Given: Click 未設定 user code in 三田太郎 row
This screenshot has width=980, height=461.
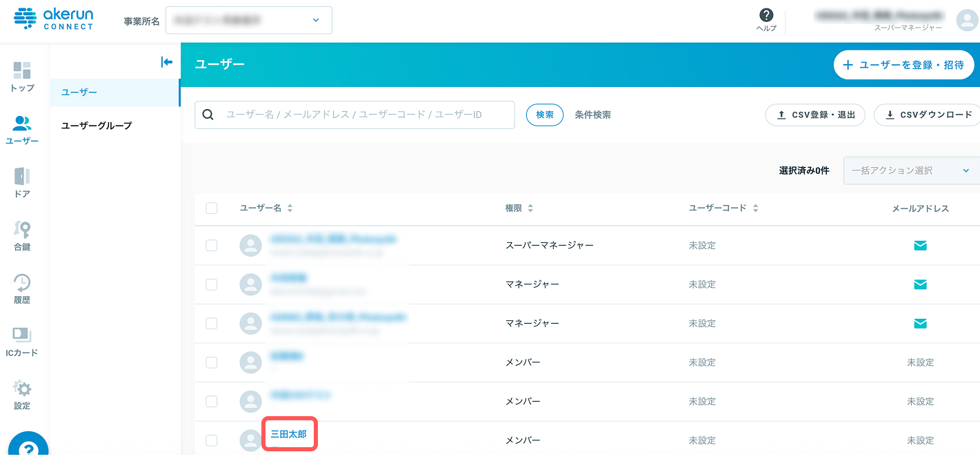Looking at the screenshot, I should [x=702, y=440].
